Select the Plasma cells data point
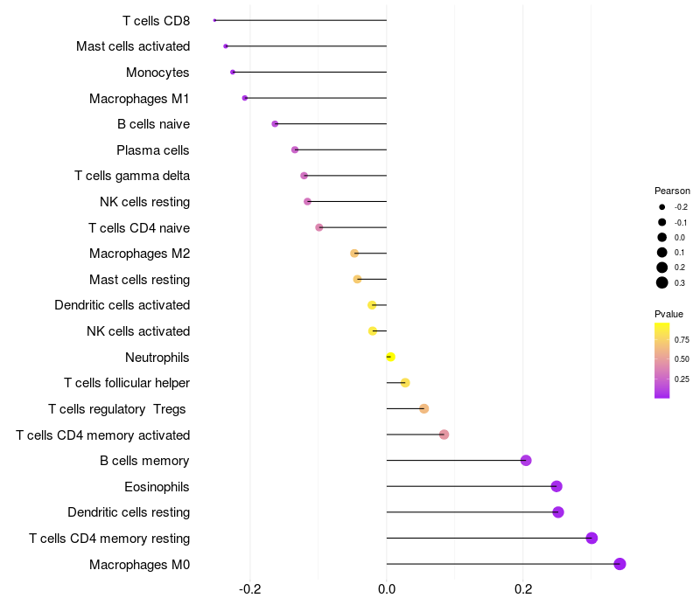The image size is (700, 612). click(295, 150)
